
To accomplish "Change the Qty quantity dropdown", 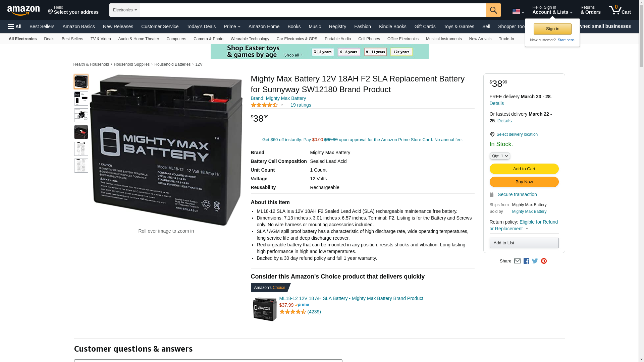I will [500, 156].
